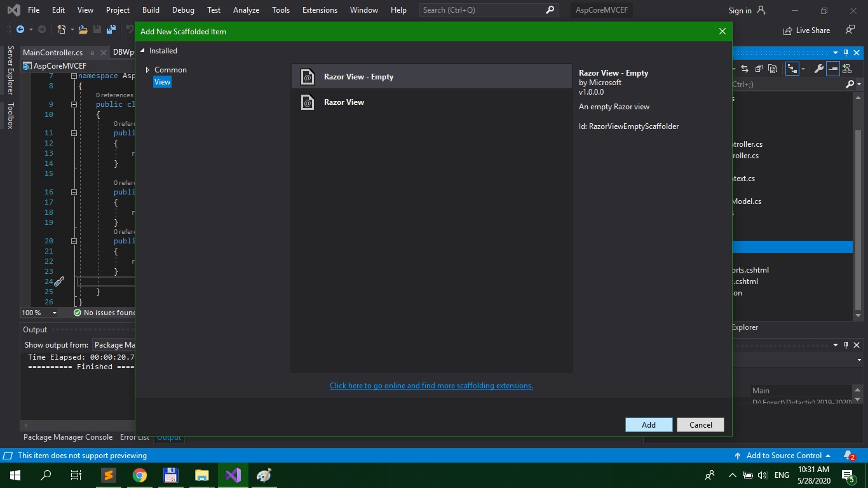Click the Visual Studio taskbar icon

(x=233, y=475)
